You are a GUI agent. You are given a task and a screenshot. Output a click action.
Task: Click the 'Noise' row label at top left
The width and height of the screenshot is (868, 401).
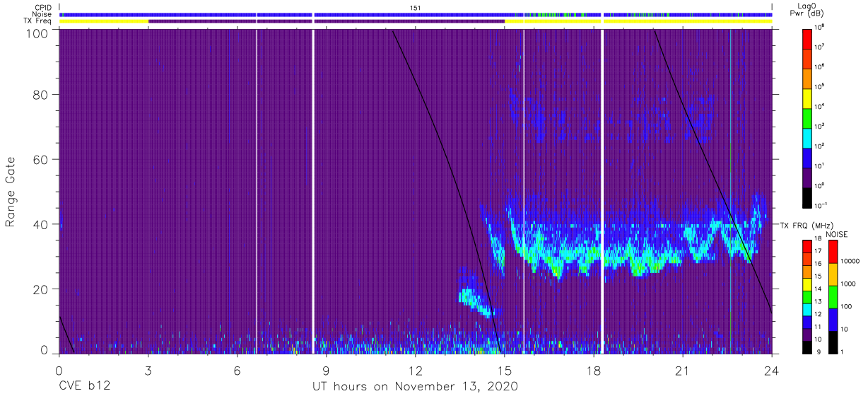pos(42,14)
